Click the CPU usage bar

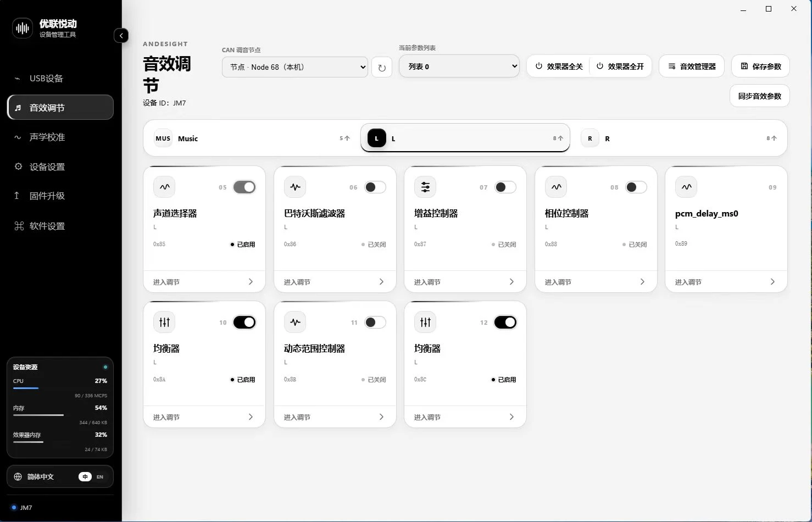click(60, 388)
